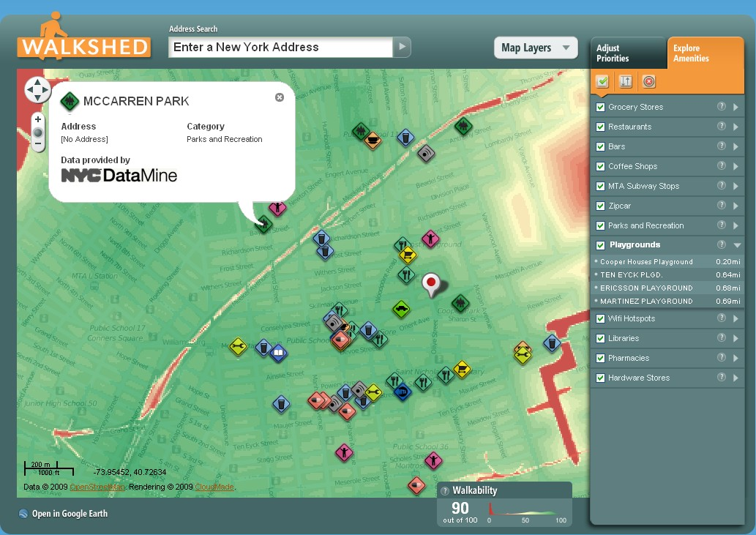Image resolution: width=756 pixels, height=535 pixels.
Task: Submit the address search with the arrow button
Action: pyautogui.click(x=402, y=48)
